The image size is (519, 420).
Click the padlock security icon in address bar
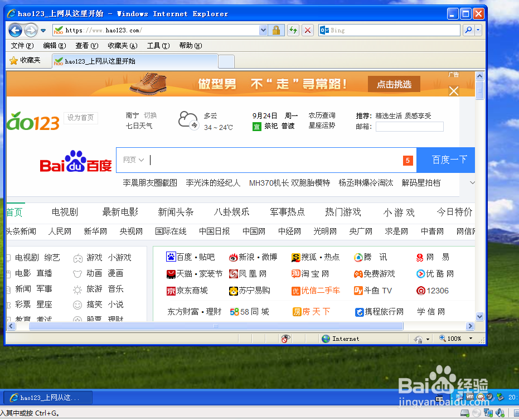point(277,30)
